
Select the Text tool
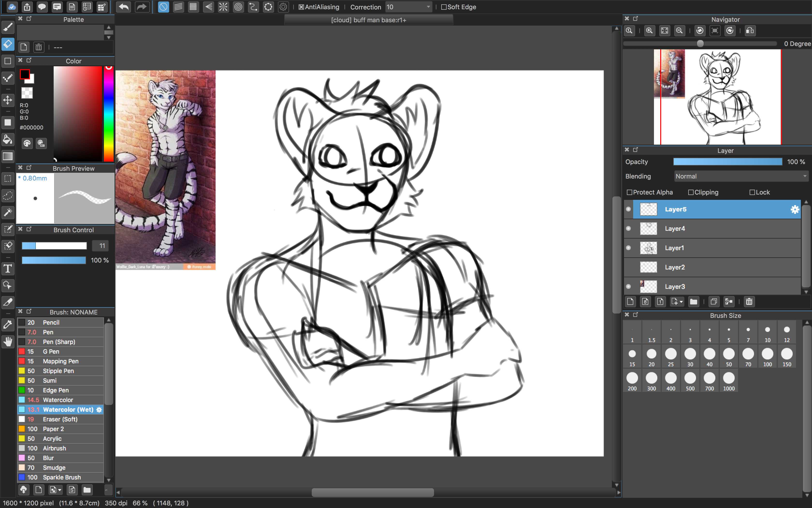8,269
